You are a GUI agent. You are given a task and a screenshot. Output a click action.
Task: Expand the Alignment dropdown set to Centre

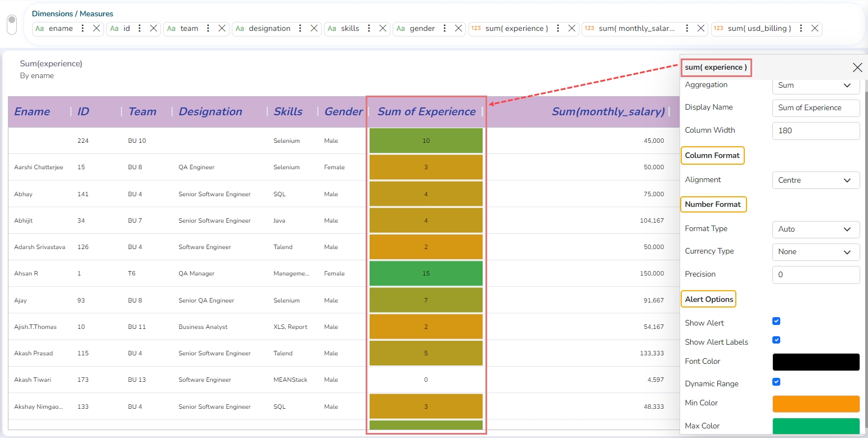[x=816, y=180]
